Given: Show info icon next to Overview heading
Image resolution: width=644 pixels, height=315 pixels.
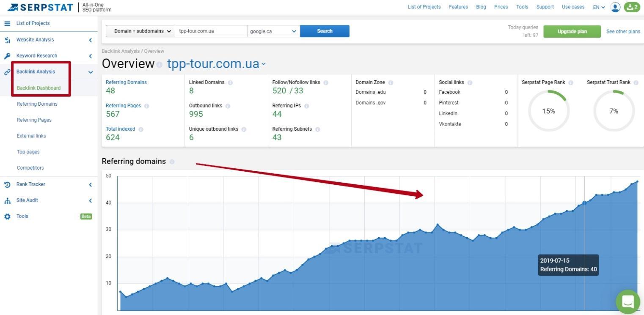Looking at the screenshot, I should [159, 65].
